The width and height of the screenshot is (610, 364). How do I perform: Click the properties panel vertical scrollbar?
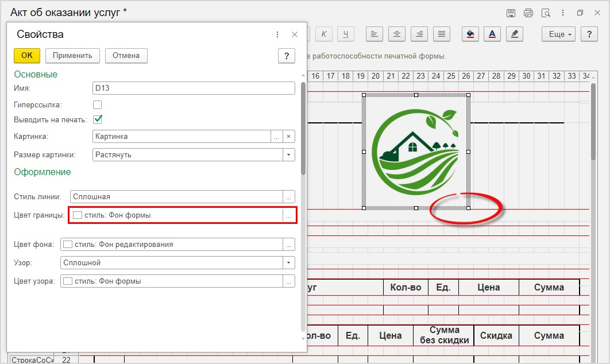(303, 129)
